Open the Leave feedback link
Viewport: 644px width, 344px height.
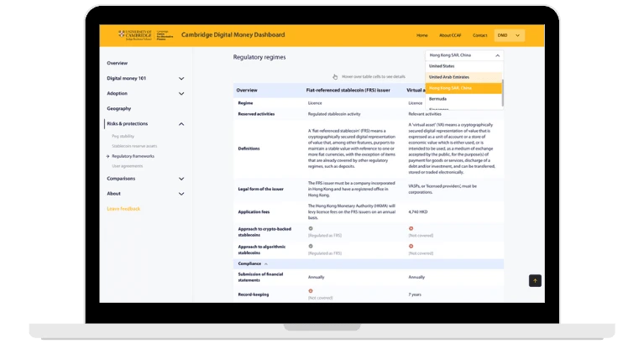(x=123, y=209)
